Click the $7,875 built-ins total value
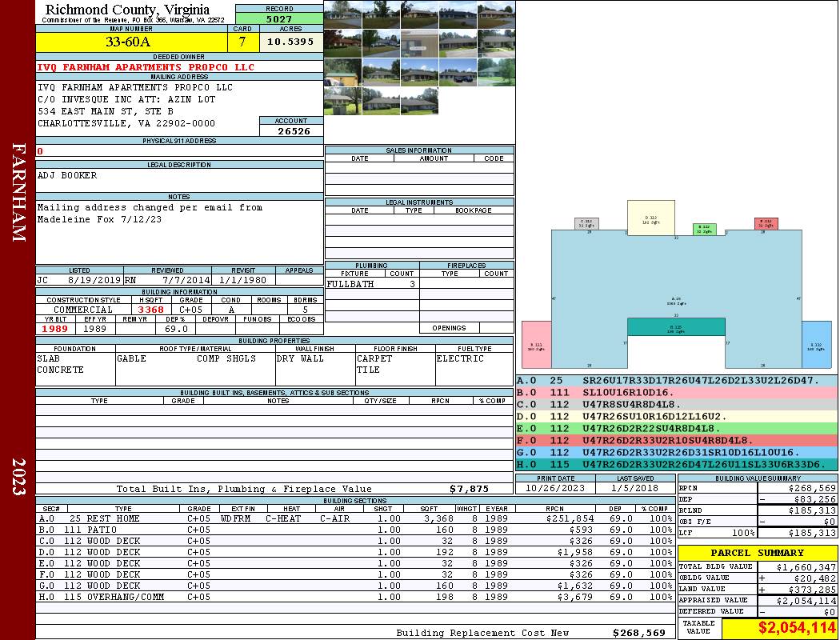The image size is (840, 640). tap(469, 489)
